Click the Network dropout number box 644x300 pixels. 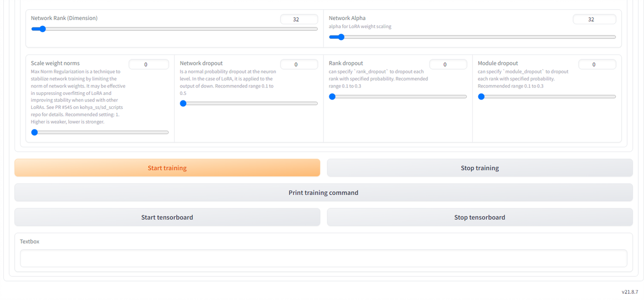pos(299,65)
